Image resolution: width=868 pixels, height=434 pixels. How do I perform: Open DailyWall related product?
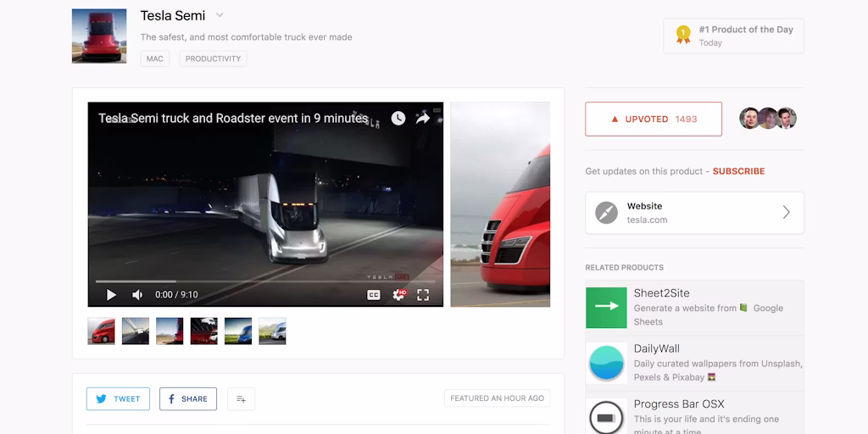point(695,363)
